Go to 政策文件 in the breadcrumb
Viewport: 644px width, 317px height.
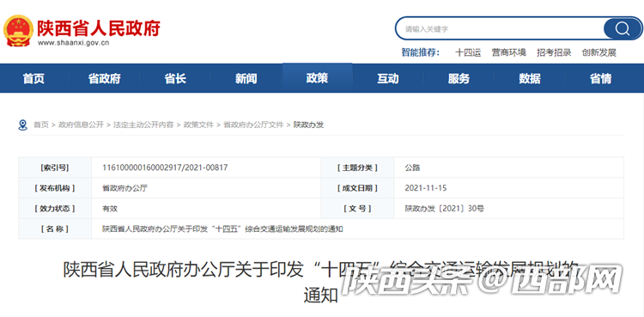click(x=198, y=125)
